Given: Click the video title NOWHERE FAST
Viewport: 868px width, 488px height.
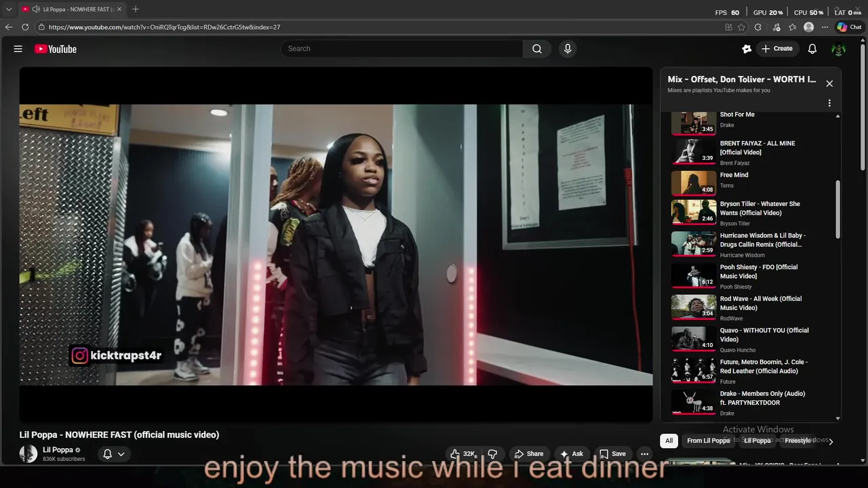Looking at the screenshot, I should [x=119, y=434].
